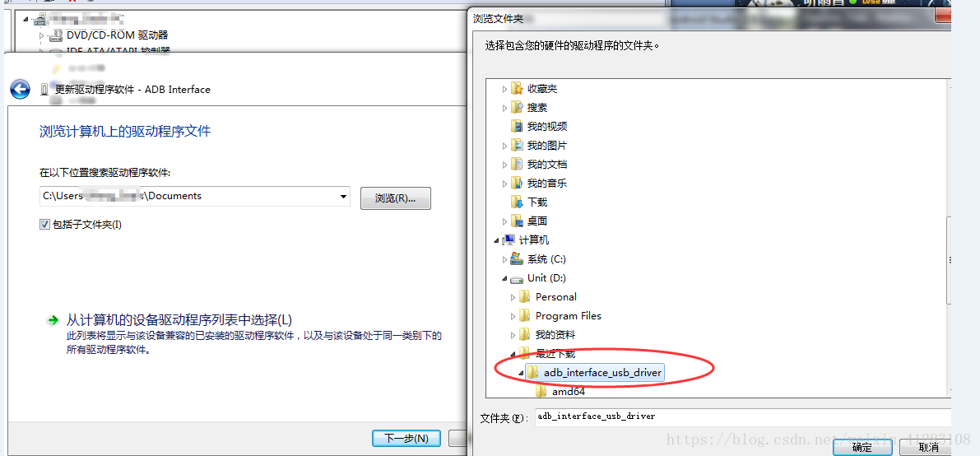980x456 pixels.
Task: Click the 下一步(N) next button
Action: click(x=406, y=439)
